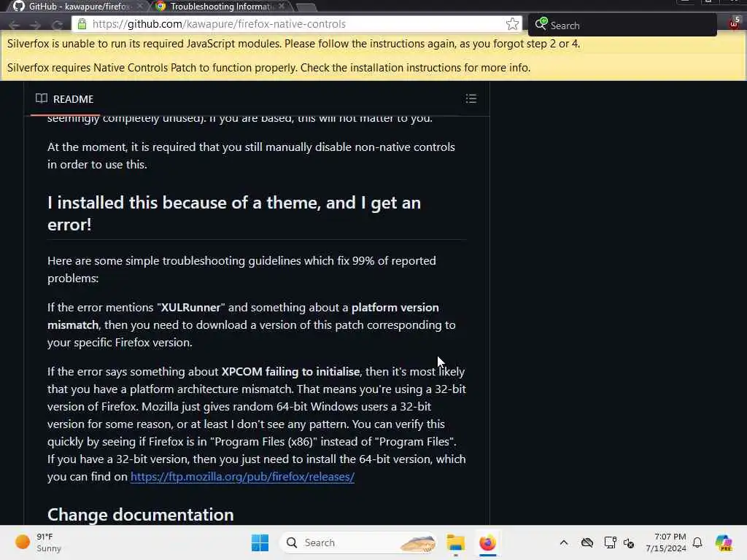Click 'Here are some simple troubleshooting guidelines' text
The image size is (747, 560).
241,269
